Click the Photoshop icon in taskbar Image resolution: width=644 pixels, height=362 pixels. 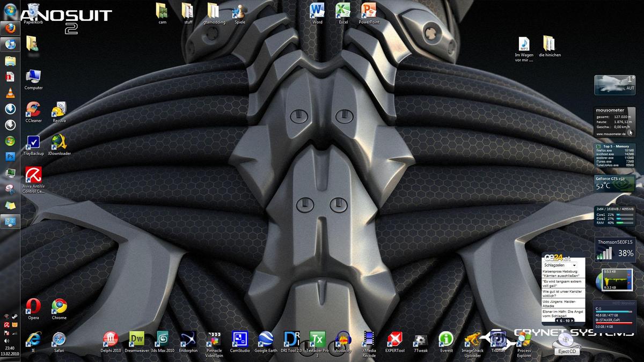[10, 157]
